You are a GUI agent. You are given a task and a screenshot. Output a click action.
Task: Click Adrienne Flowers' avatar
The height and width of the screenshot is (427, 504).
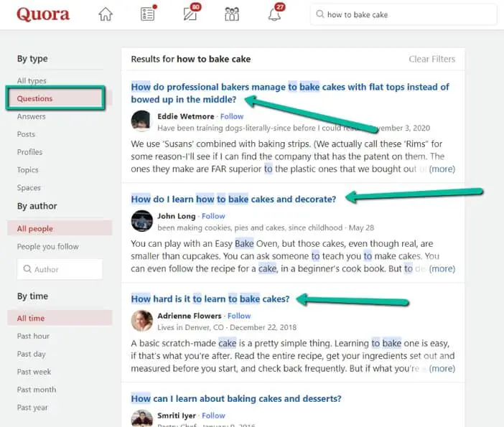click(x=141, y=320)
